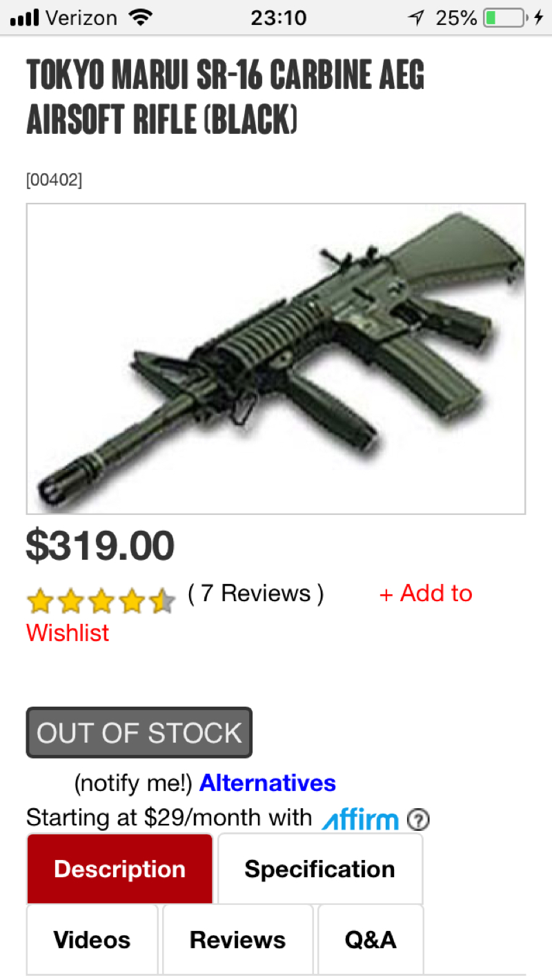
Task: Open the Videos tab
Action: pyautogui.click(x=92, y=939)
